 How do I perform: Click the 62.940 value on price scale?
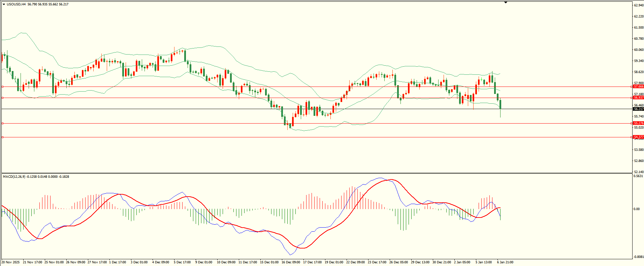click(639, 5)
